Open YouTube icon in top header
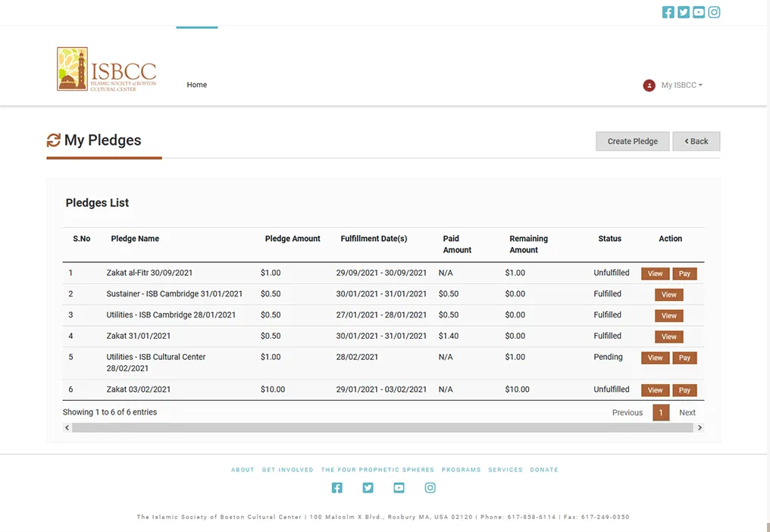This screenshot has width=770, height=532. point(699,12)
